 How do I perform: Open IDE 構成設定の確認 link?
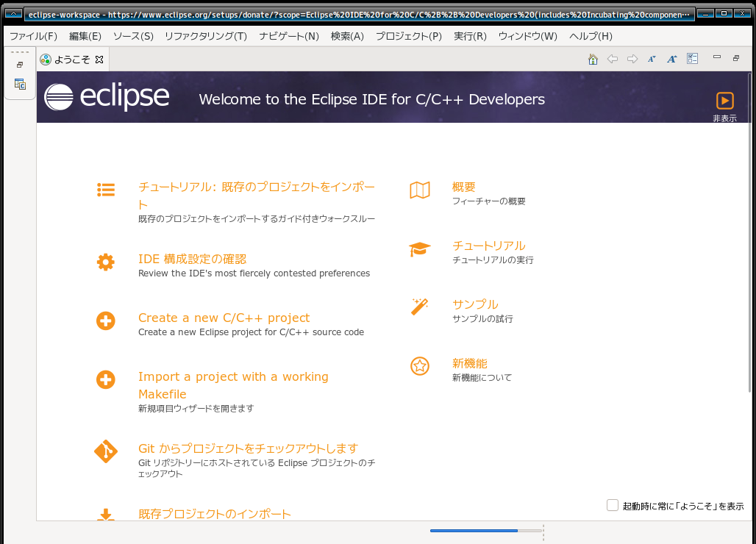tap(192, 259)
